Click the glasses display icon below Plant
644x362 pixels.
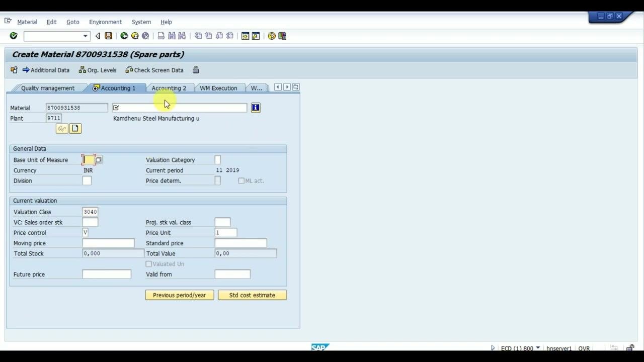coord(62,129)
